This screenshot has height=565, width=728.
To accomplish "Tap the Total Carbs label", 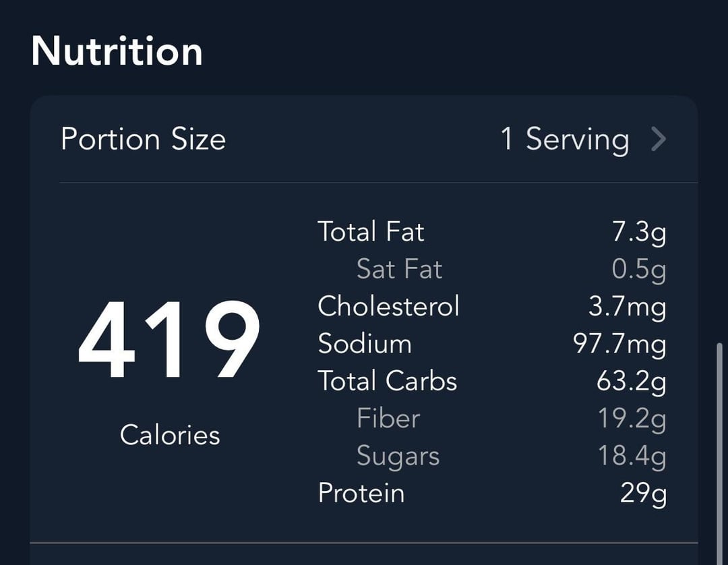I will coord(387,381).
